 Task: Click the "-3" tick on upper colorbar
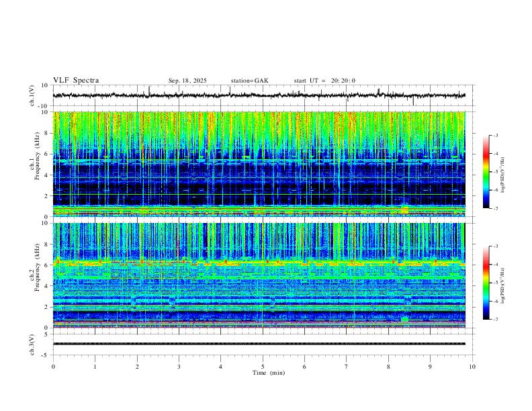(x=495, y=135)
